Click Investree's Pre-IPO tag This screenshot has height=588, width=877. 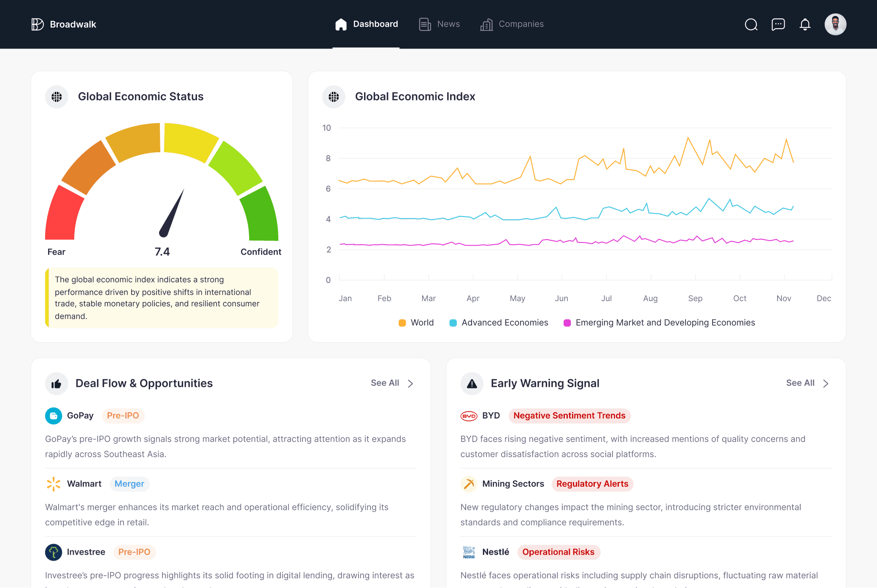point(134,552)
